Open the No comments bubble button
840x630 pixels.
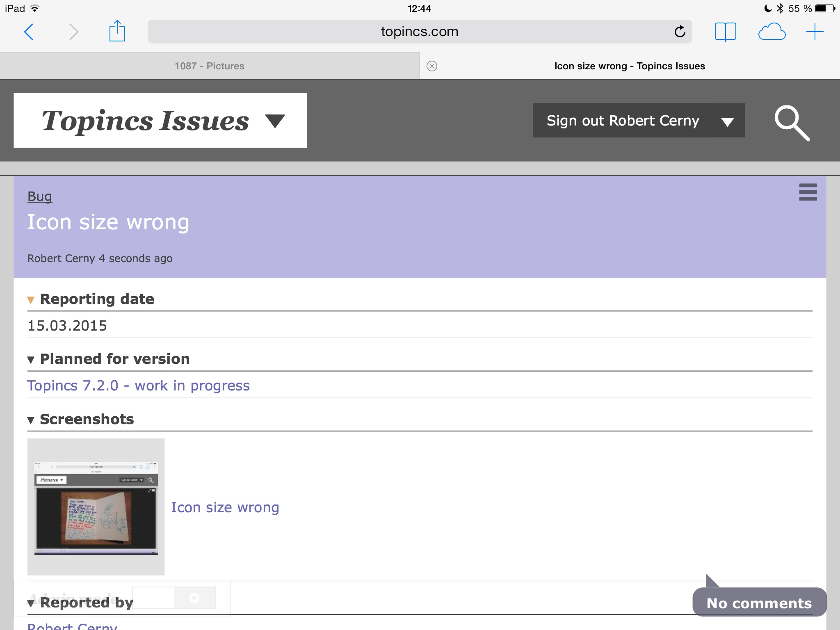coord(759,603)
